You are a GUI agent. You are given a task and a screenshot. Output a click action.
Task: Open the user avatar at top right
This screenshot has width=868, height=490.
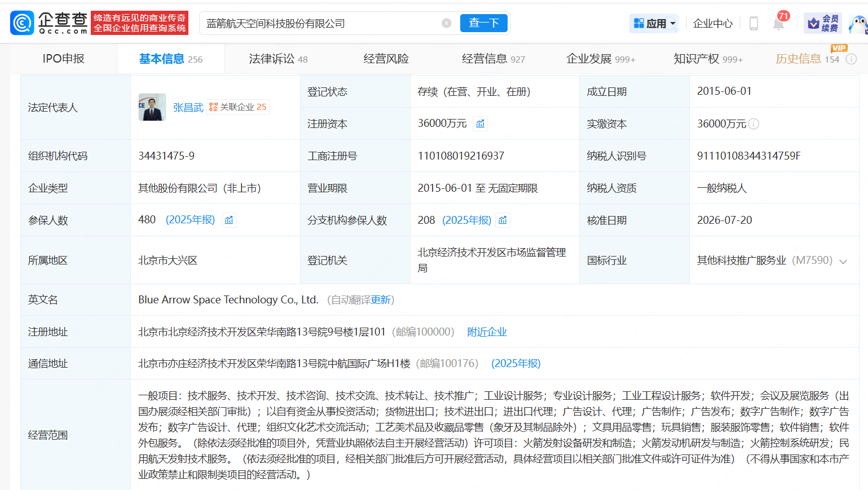click(x=858, y=24)
